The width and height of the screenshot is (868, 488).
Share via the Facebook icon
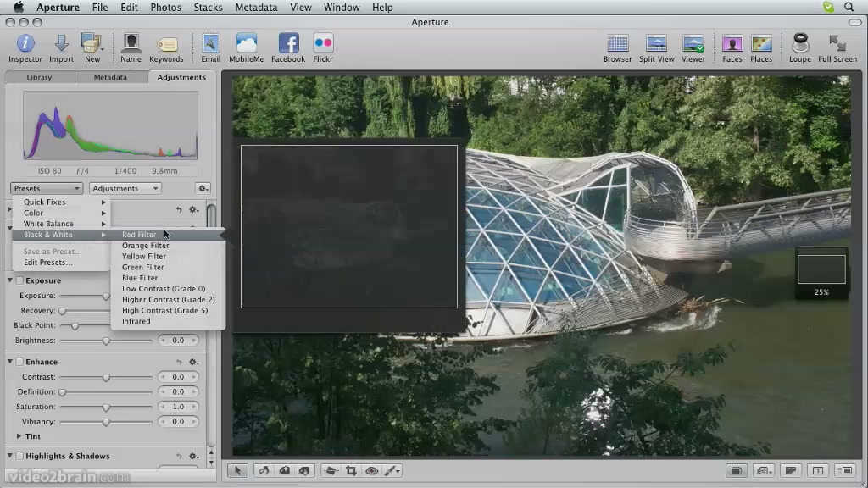click(288, 44)
